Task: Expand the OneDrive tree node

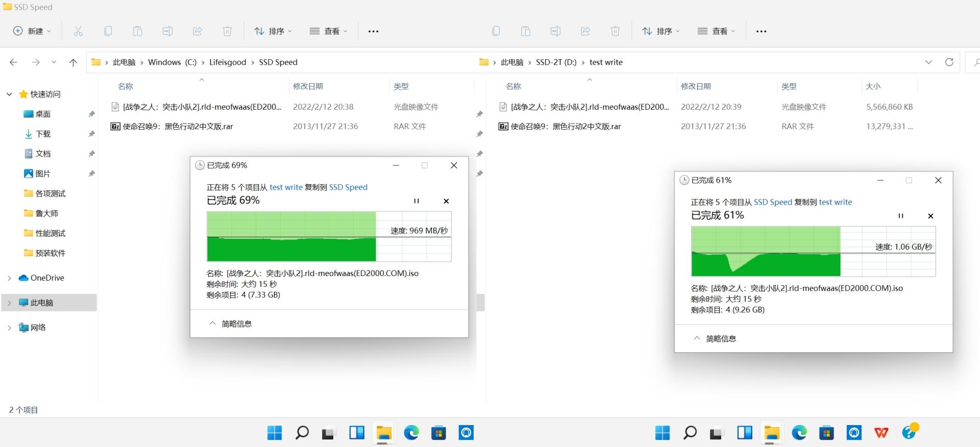Action: (x=9, y=278)
